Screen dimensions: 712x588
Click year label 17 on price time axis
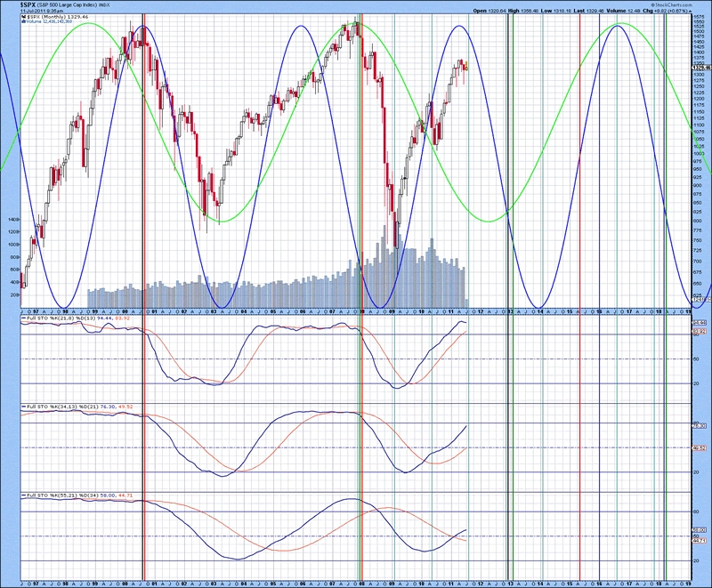coord(629,311)
